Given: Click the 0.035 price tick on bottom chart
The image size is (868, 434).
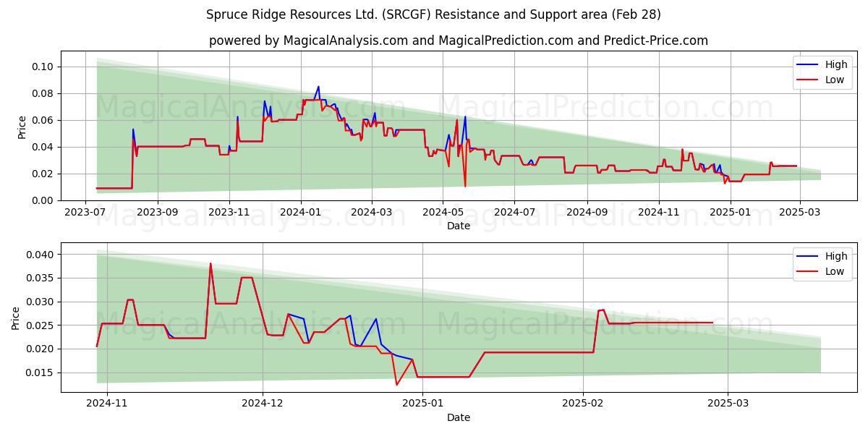Looking at the screenshot, I should click(x=41, y=278).
